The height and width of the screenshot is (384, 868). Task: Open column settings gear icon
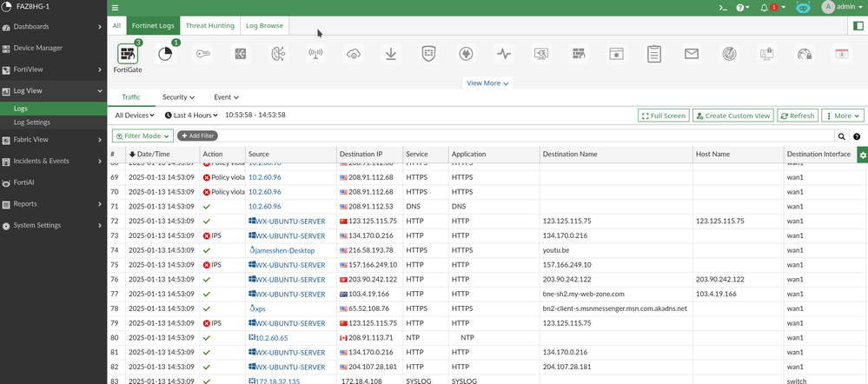tap(862, 154)
